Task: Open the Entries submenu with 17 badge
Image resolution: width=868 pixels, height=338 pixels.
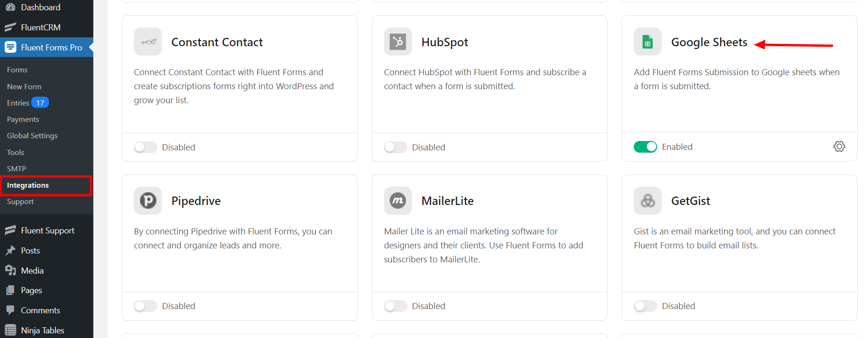Action: coord(19,103)
